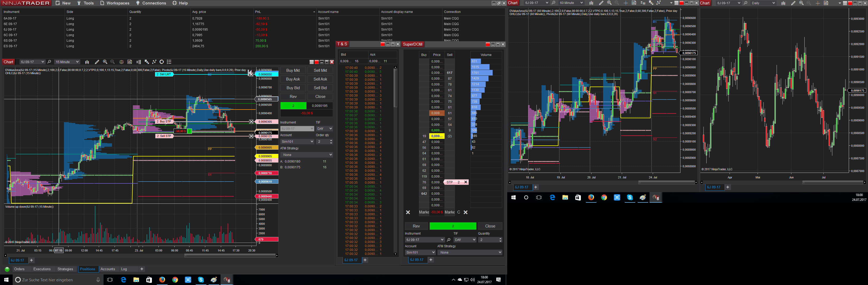Open the New menu
This screenshot has height=285, width=868.
pyautogui.click(x=63, y=3)
